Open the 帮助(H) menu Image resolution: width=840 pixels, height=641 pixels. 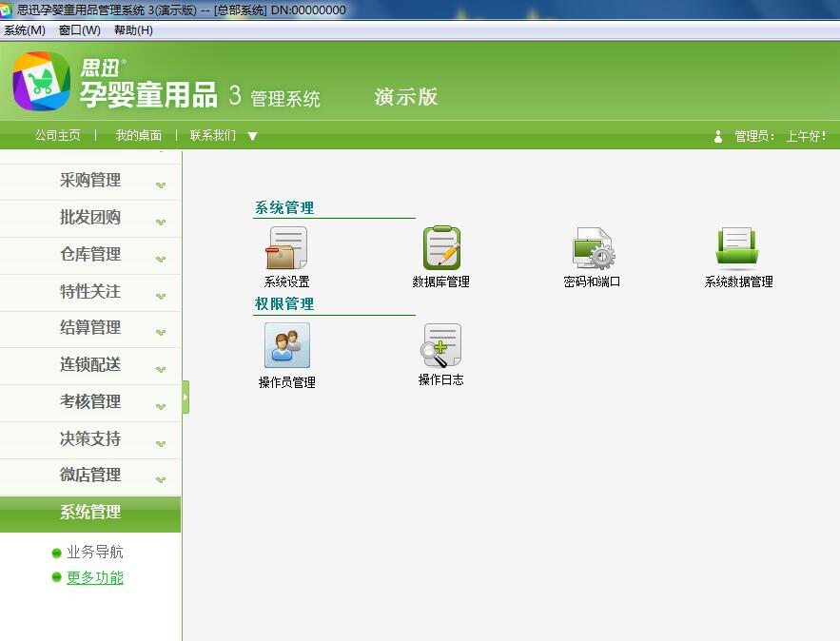point(133,30)
